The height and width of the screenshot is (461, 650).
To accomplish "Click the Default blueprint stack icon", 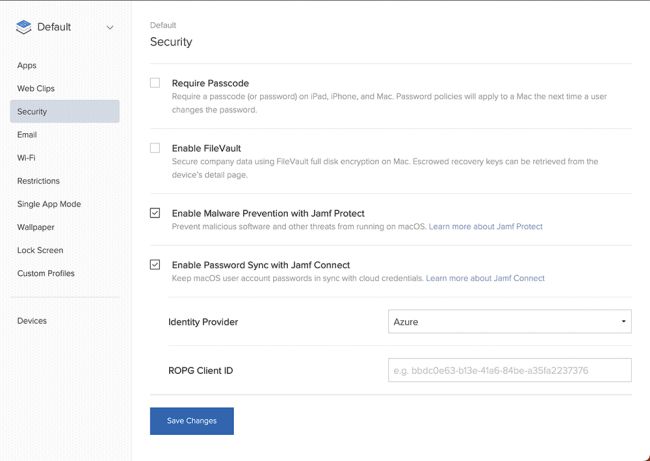I will [x=23, y=27].
